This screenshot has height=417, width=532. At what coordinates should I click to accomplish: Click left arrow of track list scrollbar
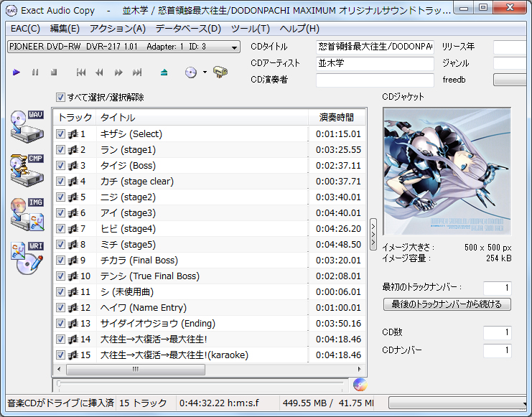[x=59, y=369]
